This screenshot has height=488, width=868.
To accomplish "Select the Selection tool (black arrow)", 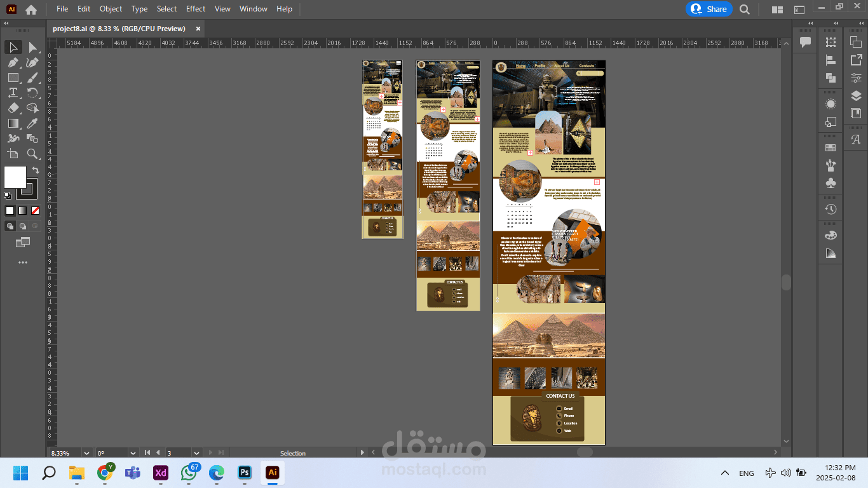I will coord(13,48).
